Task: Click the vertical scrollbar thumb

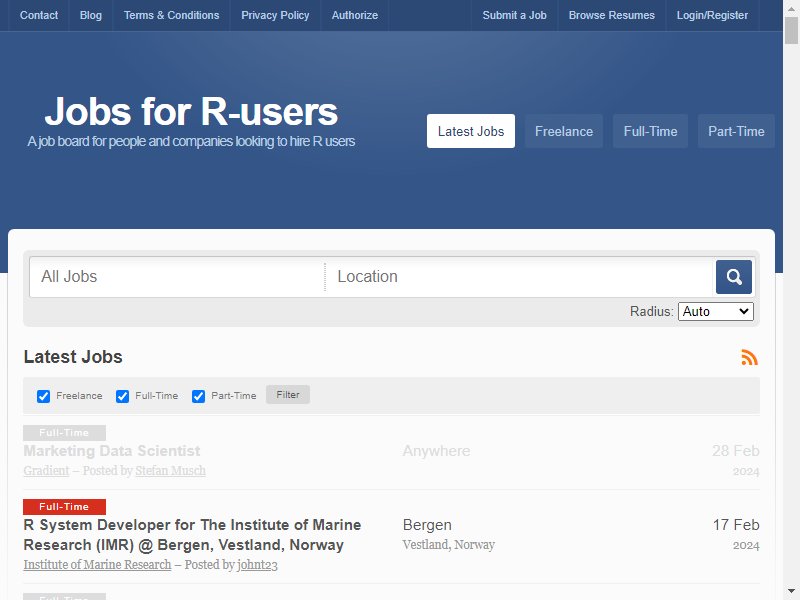Action: pyautogui.click(x=791, y=32)
